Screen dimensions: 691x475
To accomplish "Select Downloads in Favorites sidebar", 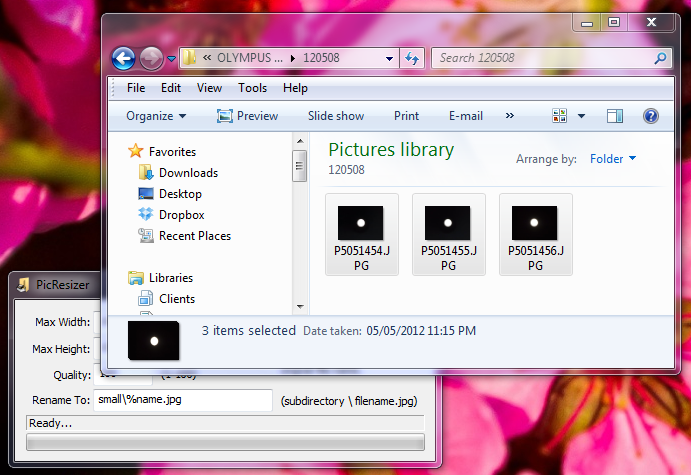I will [x=188, y=173].
